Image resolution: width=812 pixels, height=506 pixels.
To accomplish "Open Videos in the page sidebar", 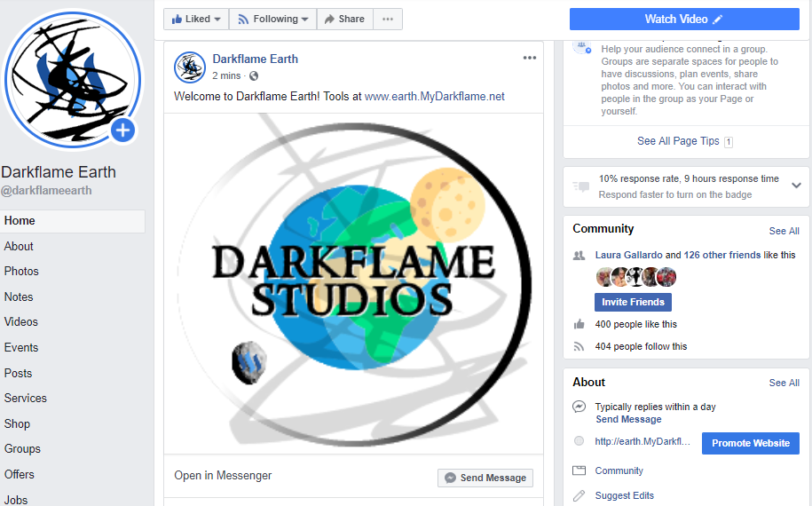I will pos(20,322).
